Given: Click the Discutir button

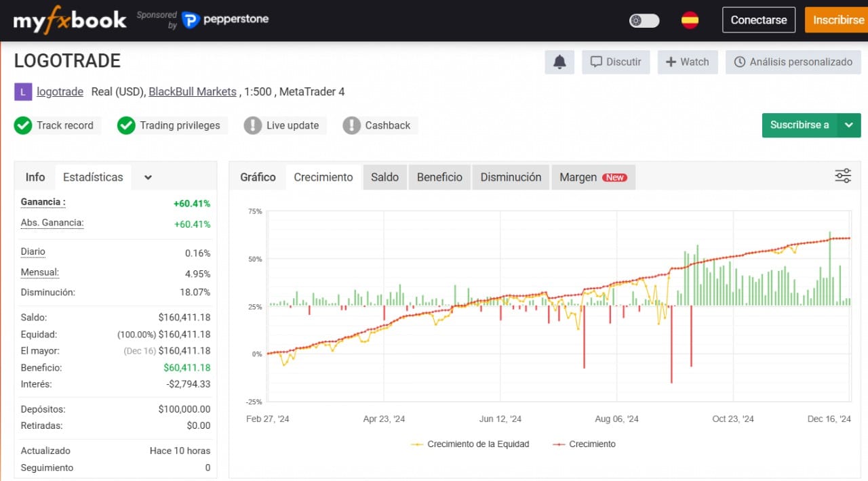Looking at the screenshot, I should point(616,62).
